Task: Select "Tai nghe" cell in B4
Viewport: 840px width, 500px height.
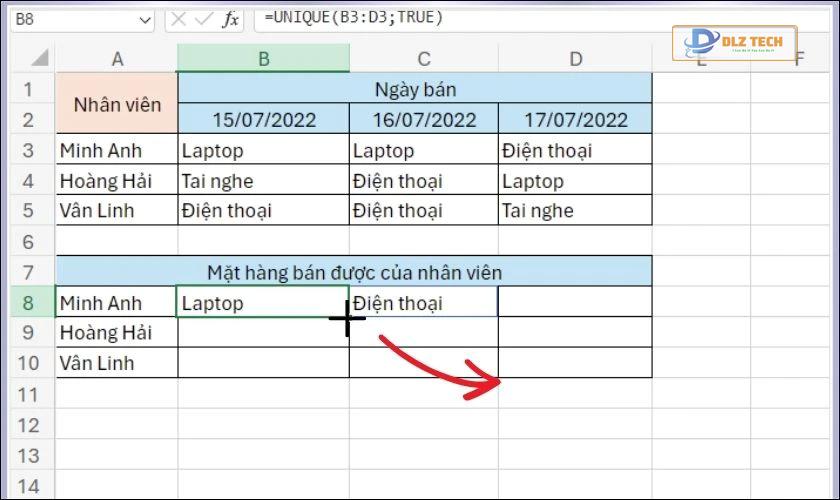Action: click(264, 180)
